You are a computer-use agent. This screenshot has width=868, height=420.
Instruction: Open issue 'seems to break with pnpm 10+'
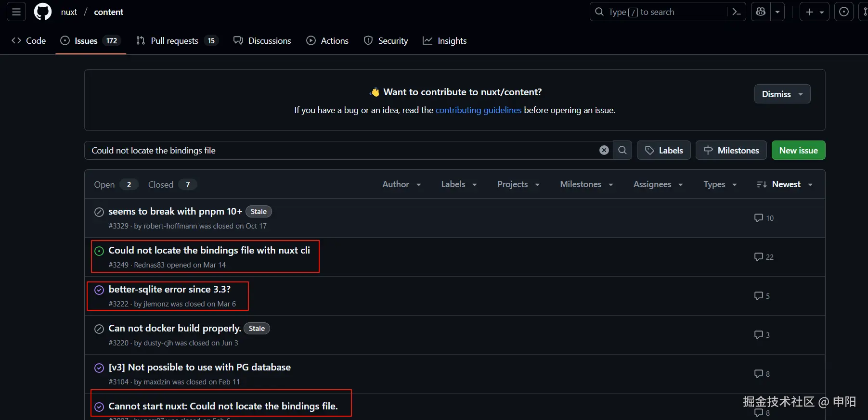point(175,211)
